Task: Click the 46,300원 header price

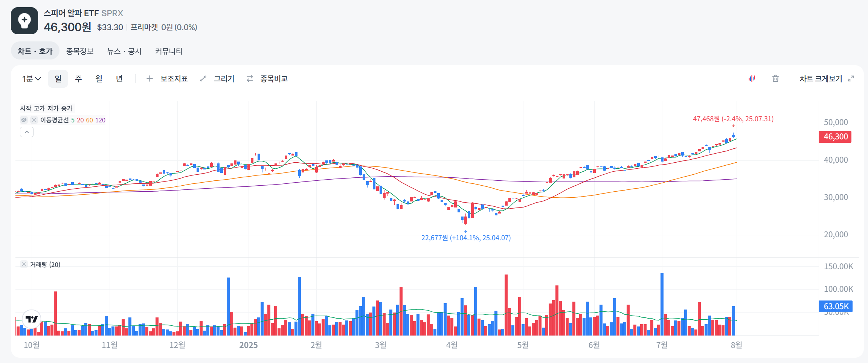Action: (67, 27)
